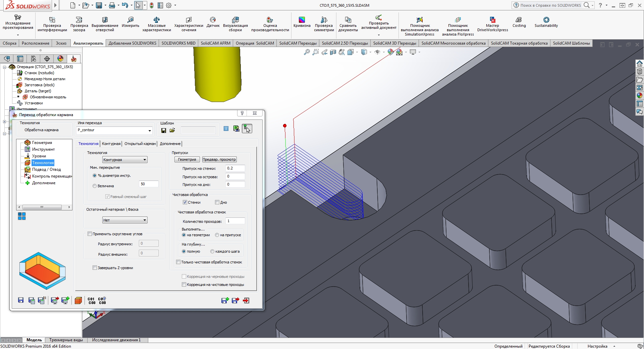The height and width of the screenshot is (349, 644).
Task: Click the Sensor (Датчик) tool
Action: tap(213, 22)
